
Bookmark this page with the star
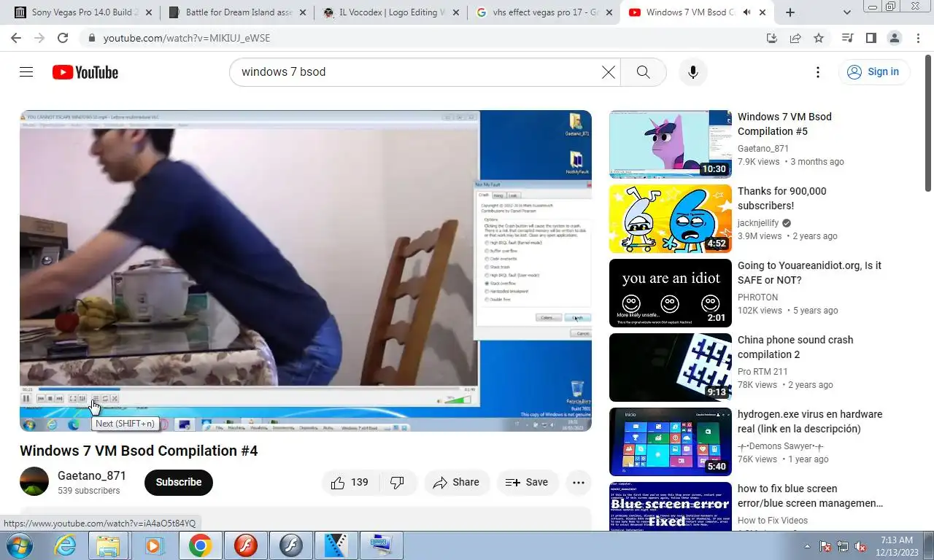819,38
